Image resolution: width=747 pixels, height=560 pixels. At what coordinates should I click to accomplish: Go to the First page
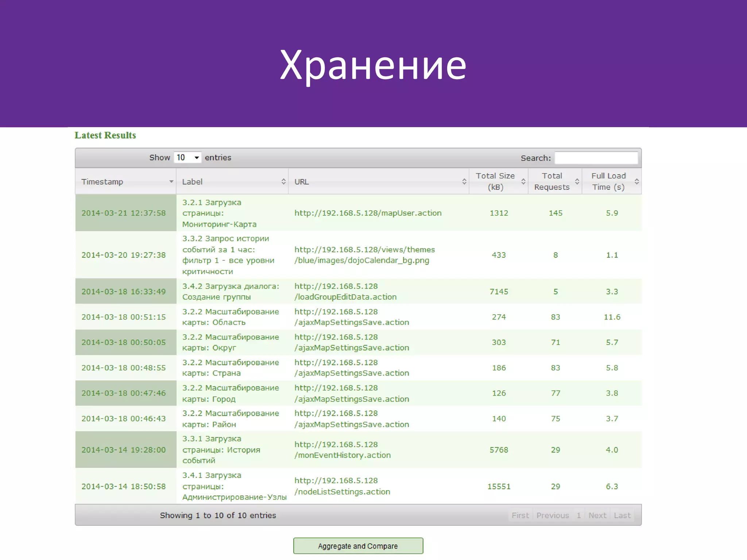click(520, 515)
